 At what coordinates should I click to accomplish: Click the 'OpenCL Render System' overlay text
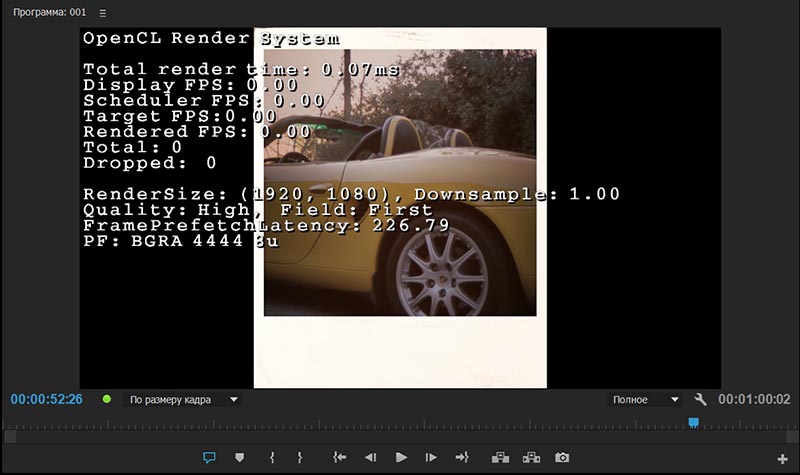[x=211, y=38]
